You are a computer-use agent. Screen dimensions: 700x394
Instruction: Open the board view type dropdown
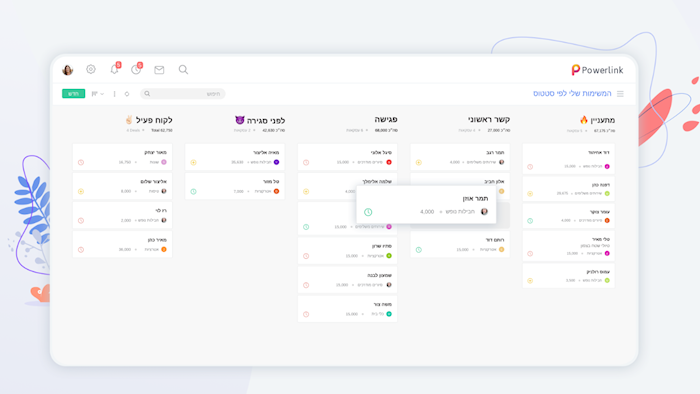[97, 94]
